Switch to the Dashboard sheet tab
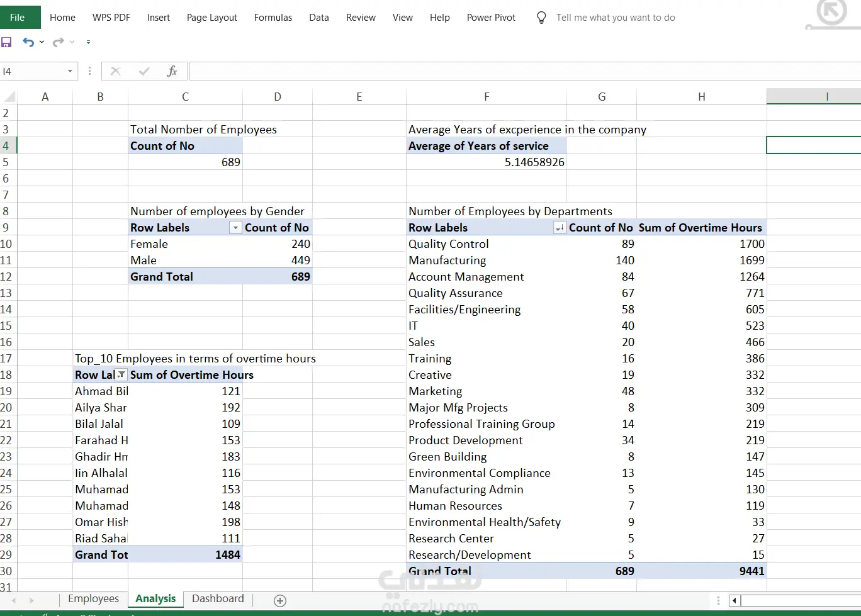The image size is (861, 616). point(218,598)
